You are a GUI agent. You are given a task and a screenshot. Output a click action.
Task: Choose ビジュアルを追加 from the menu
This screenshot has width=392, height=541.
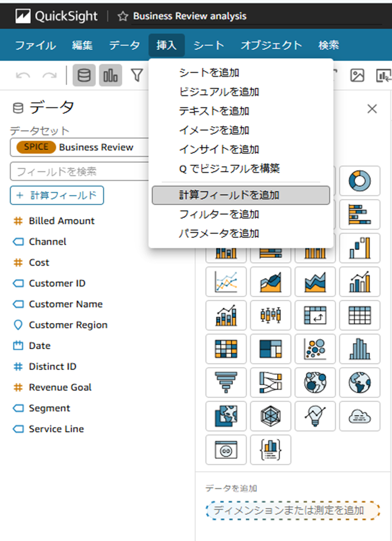241,92
